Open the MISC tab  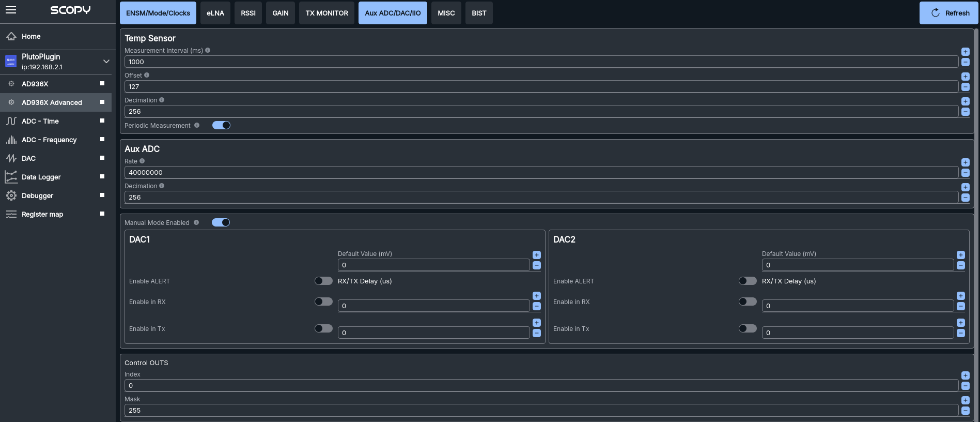(x=446, y=13)
